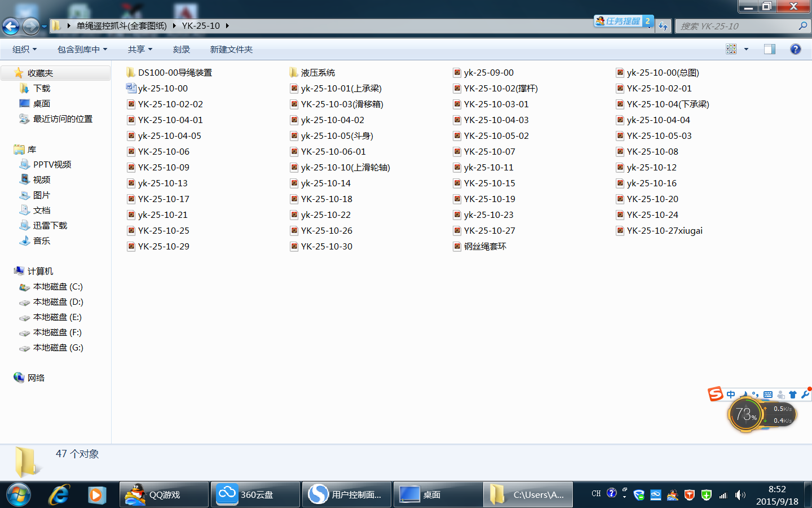
Task: Open the orange media player taskbar icon
Action: [97, 495]
